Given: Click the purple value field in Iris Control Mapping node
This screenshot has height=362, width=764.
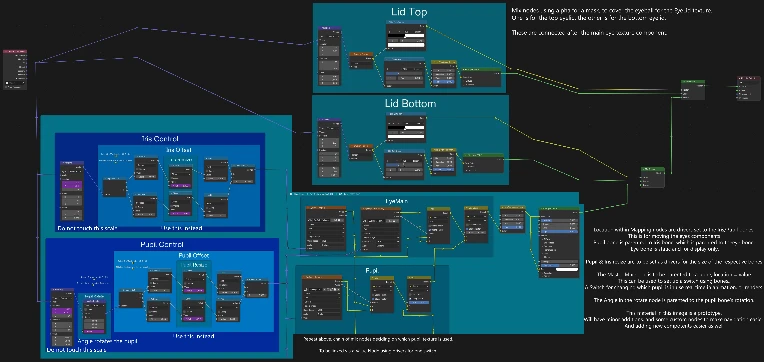Looking at the screenshot, I should pos(72,186).
